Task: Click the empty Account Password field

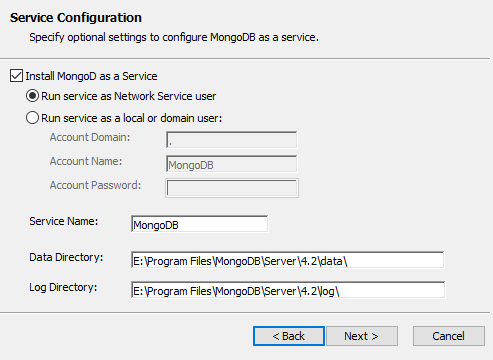Action: (x=232, y=188)
